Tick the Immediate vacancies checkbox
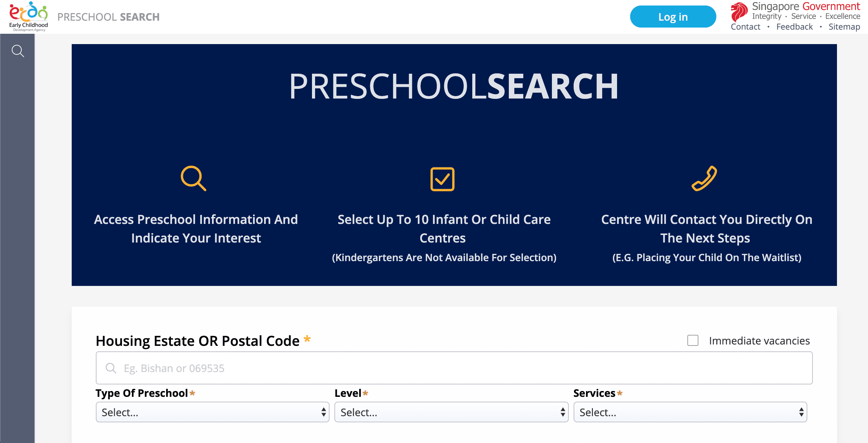 coord(693,340)
